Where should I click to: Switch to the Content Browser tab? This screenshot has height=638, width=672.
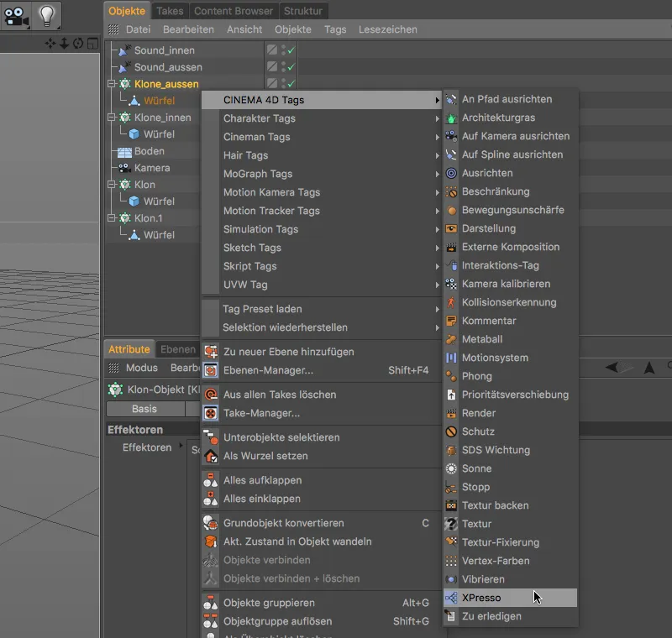[x=234, y=11]
